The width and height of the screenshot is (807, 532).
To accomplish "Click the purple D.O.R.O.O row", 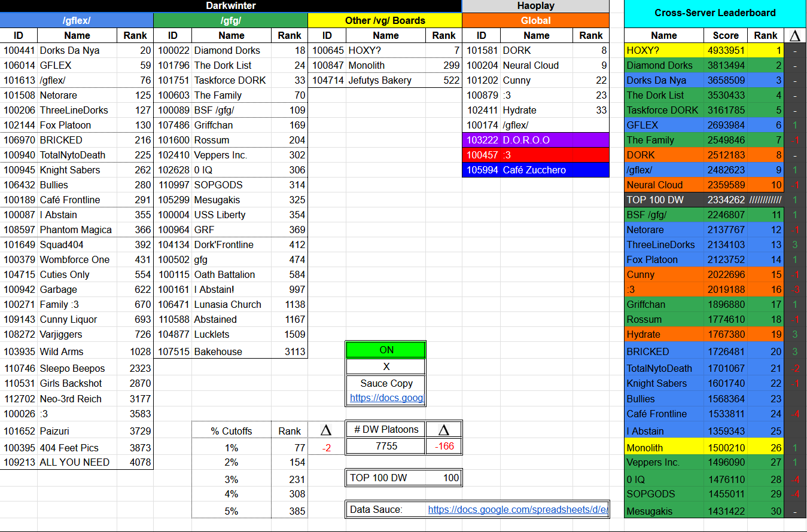I will click(535, 140).
